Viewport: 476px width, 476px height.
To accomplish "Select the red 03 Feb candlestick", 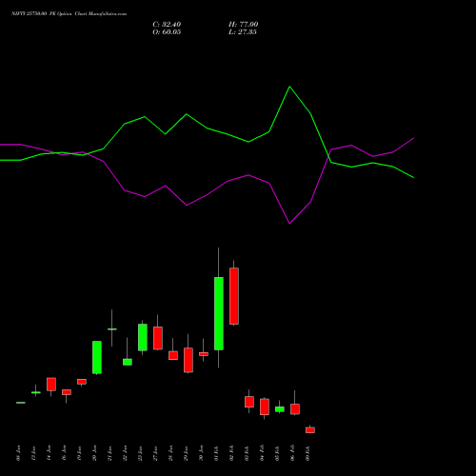I will tap(249, 402).
